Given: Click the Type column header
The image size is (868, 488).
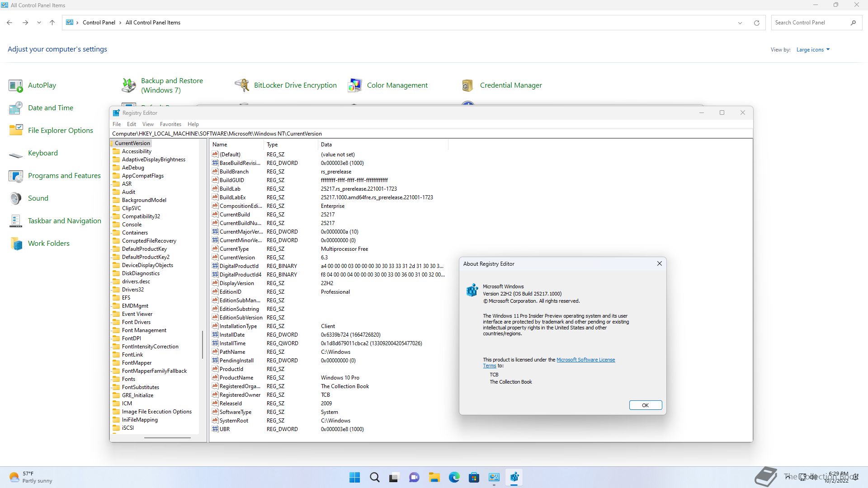Looking at the screenshot, I should tap(291, 145).
